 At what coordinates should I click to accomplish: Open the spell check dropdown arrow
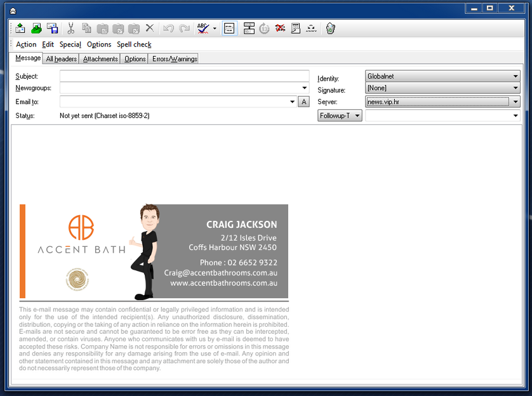click(215, 29)
